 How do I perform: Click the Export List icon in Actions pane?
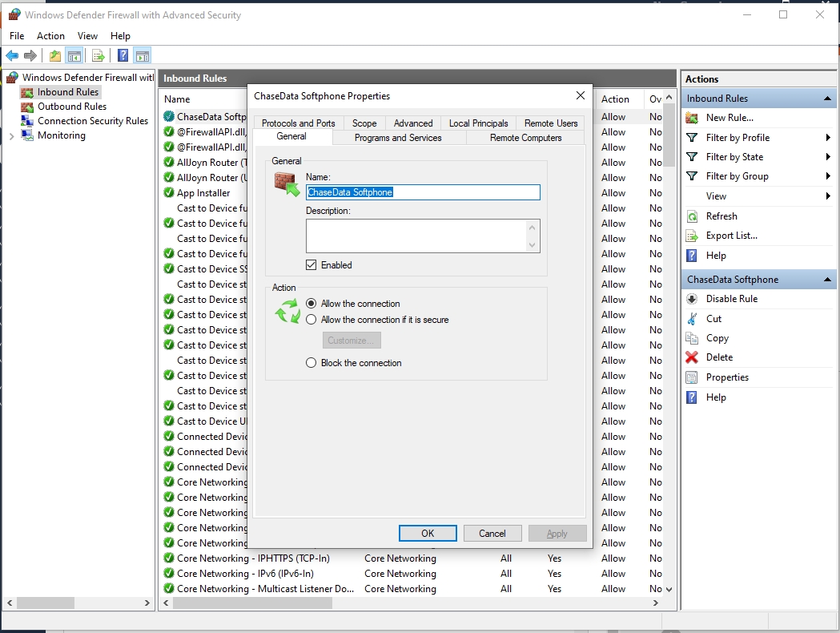point(692,236)
